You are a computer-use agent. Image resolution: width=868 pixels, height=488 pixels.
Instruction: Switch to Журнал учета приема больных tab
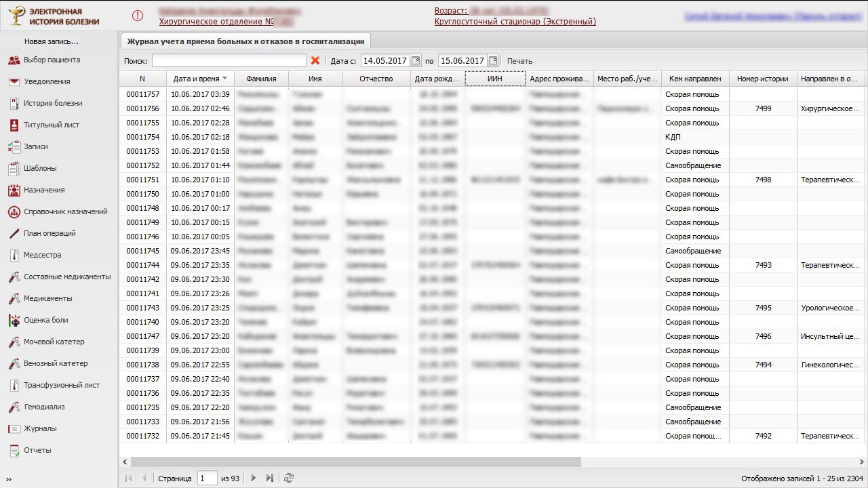click(x=245, y=41)
